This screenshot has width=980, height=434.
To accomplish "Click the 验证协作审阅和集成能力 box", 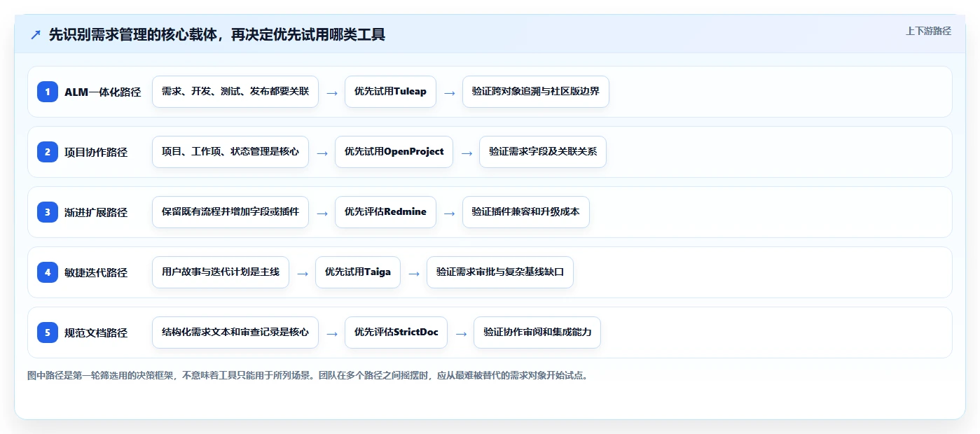I will pyautogui.click(x=537, y=332).
